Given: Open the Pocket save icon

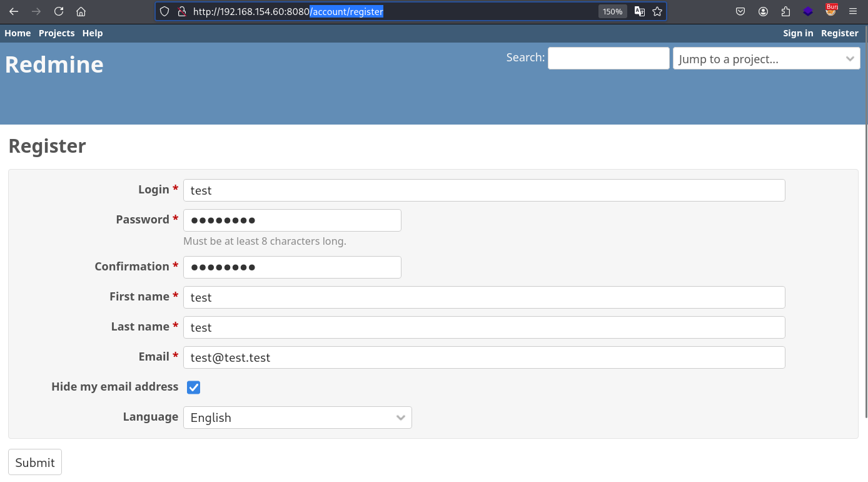Looking at the screenshot, I should coord(740,11).
